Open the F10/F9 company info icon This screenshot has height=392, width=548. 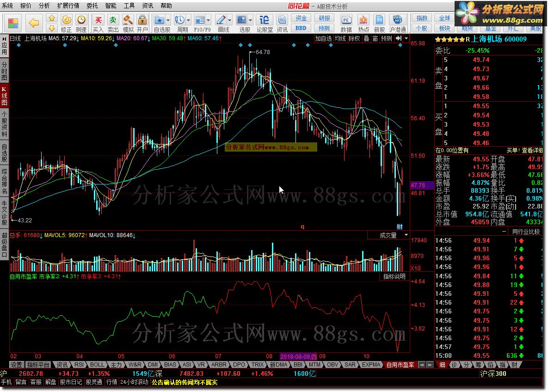[x=200, y=20]
